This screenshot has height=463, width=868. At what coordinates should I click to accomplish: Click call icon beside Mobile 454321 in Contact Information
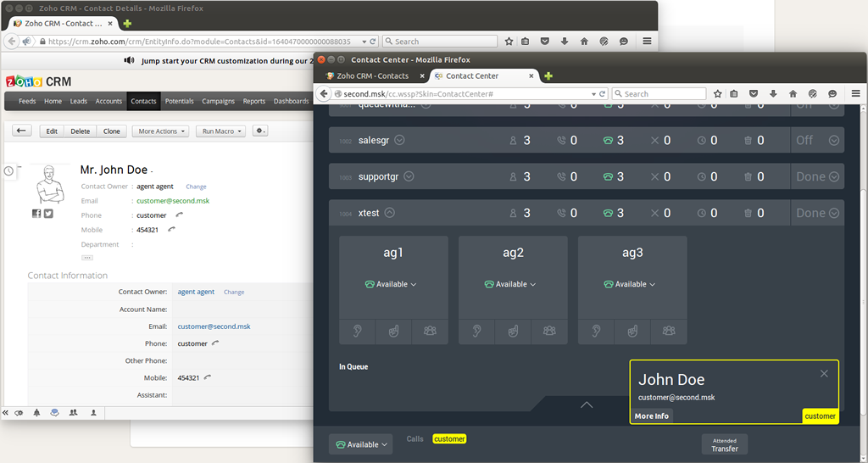pyautogui.click(x=208, y=377)
